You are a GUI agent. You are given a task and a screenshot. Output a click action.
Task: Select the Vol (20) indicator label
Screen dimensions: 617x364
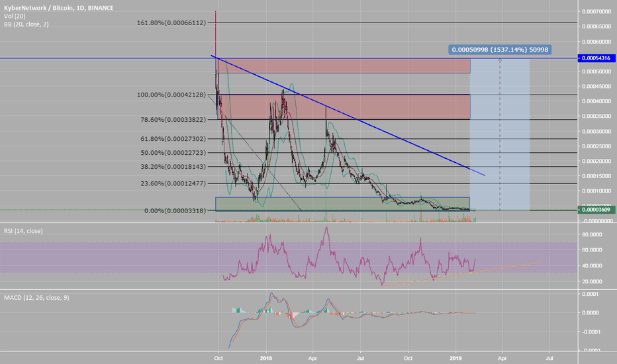(15, 16)
